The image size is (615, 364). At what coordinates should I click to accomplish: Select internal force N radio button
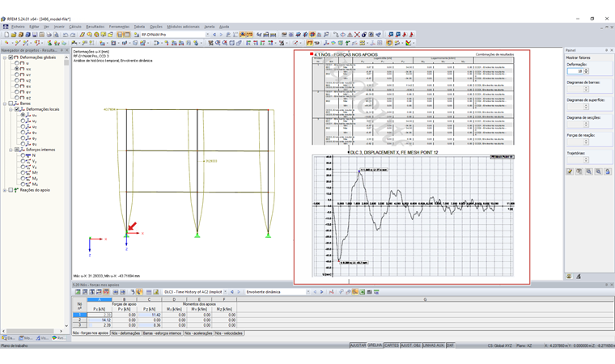[x=23, y=155]
